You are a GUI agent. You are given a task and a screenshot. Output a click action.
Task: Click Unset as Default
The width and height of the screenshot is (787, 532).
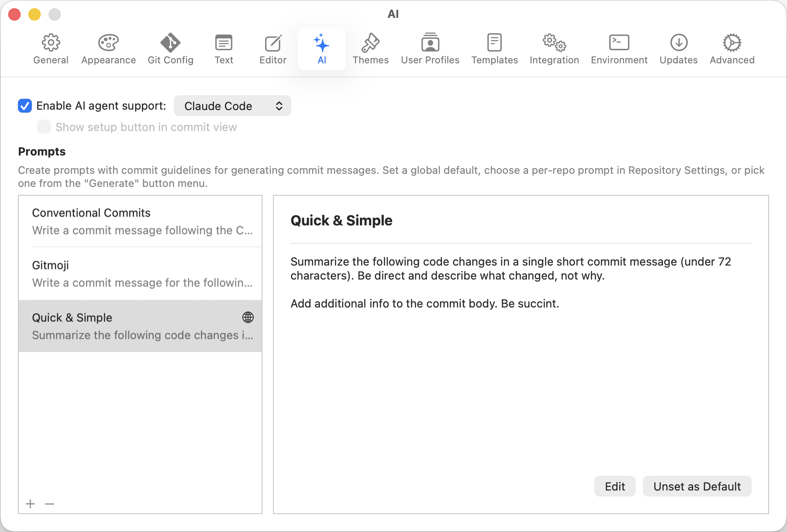697,486
